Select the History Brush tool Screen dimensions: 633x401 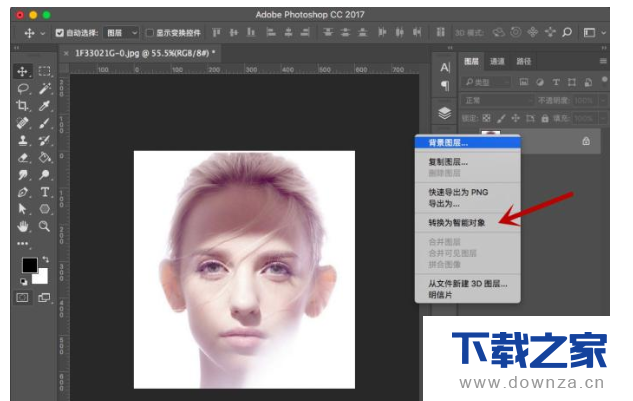point(44,141)
